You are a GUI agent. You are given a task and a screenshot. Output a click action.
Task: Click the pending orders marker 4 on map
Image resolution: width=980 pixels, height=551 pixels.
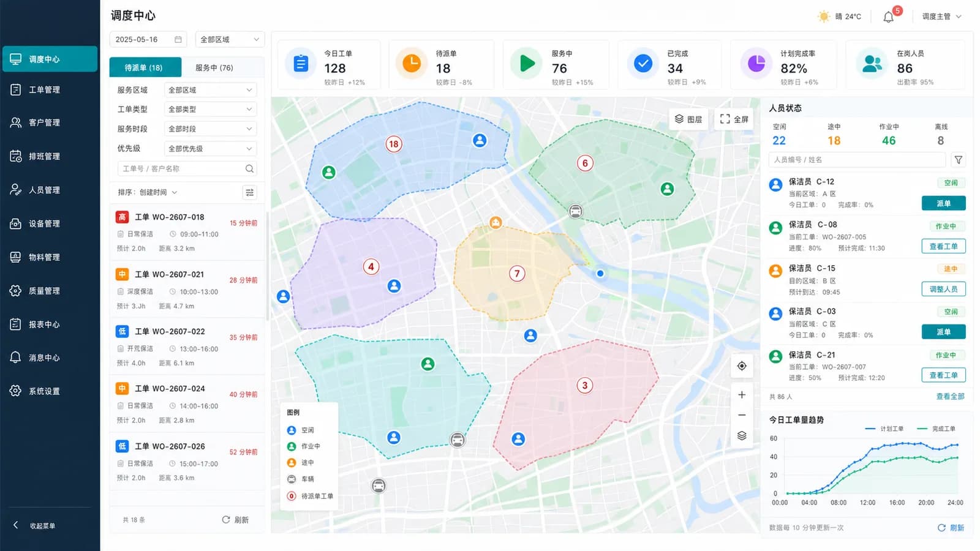tap(371, 267)
